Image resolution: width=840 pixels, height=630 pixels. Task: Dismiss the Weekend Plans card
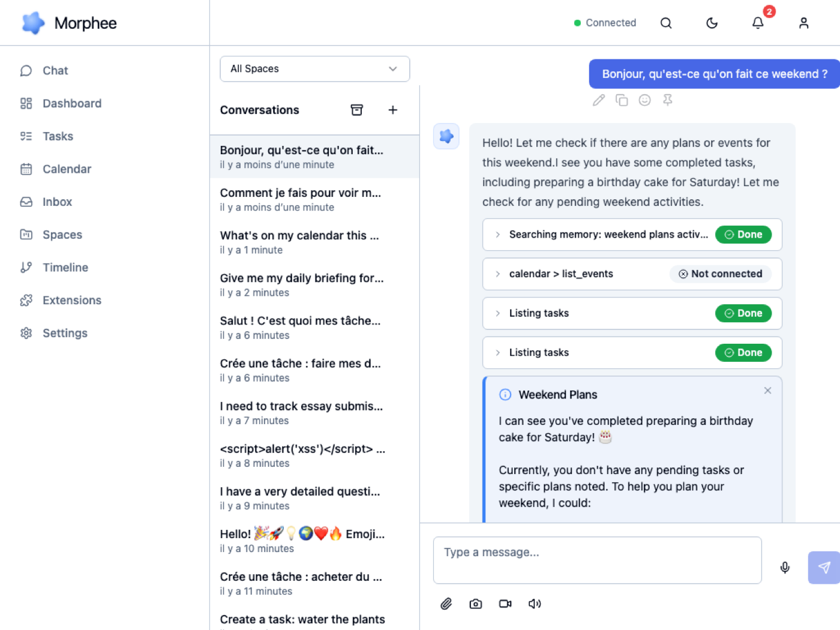767,391
